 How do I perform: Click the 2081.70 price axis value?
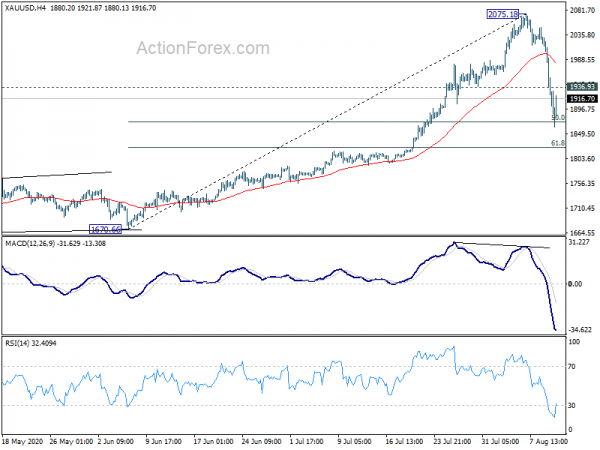[x=582, y=11]
